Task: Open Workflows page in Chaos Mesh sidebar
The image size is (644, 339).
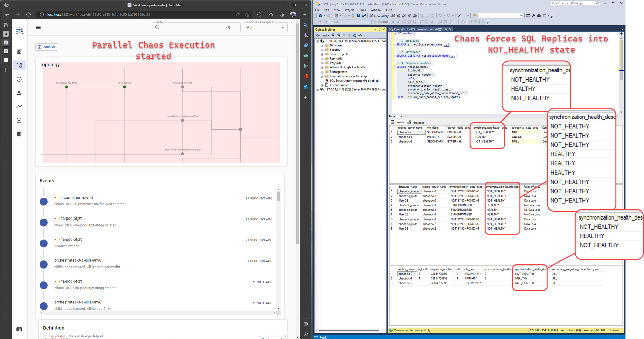Action: 19,65
